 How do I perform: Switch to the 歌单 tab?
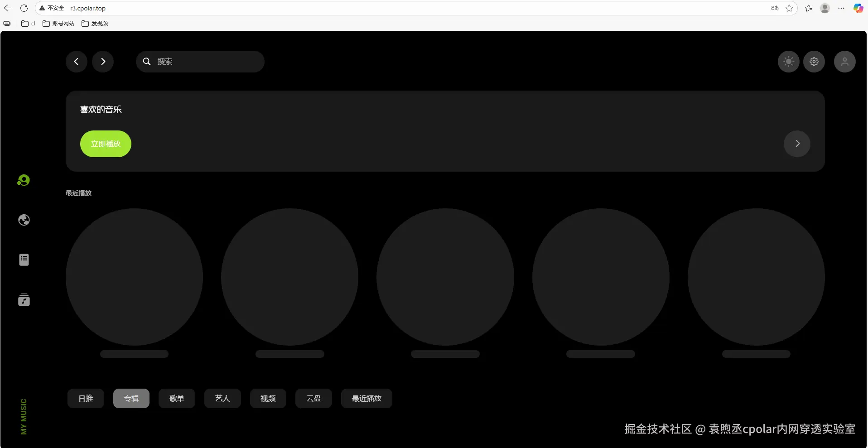pyautogui.click(x=177, y=398)
